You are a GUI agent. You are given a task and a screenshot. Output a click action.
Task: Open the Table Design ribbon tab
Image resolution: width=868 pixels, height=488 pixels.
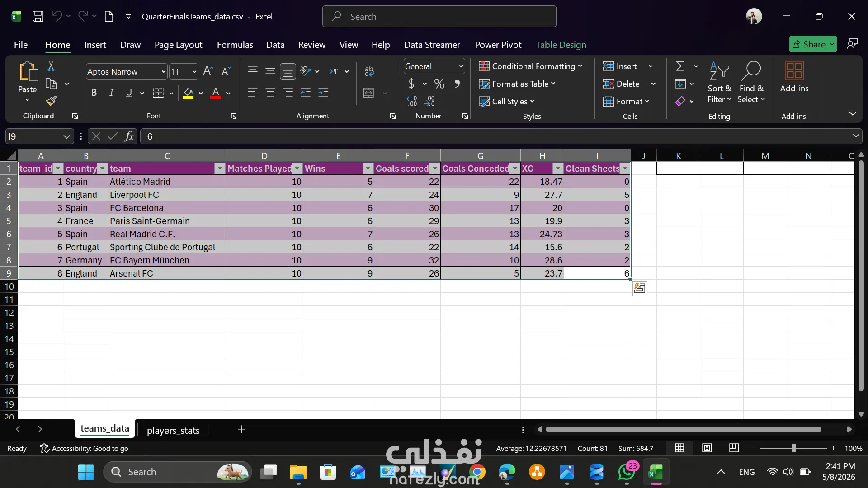561,45
